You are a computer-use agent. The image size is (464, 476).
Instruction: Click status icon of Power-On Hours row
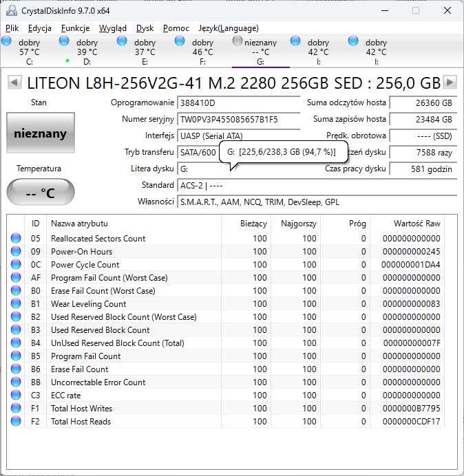pyautogui.click(x=16, y=251)
